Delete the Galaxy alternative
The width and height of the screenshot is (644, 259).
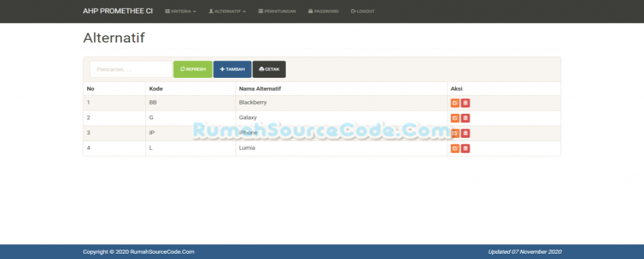[465, 119]
